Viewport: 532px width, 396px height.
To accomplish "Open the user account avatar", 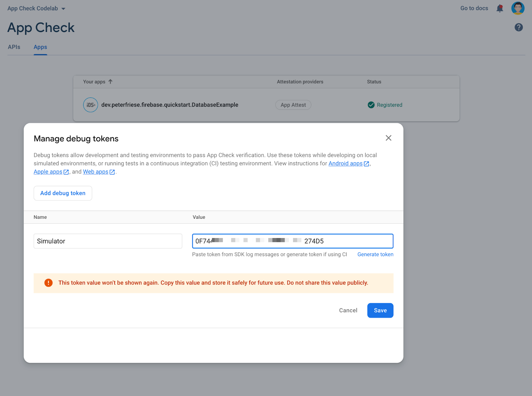I will [x=517, y=8].
